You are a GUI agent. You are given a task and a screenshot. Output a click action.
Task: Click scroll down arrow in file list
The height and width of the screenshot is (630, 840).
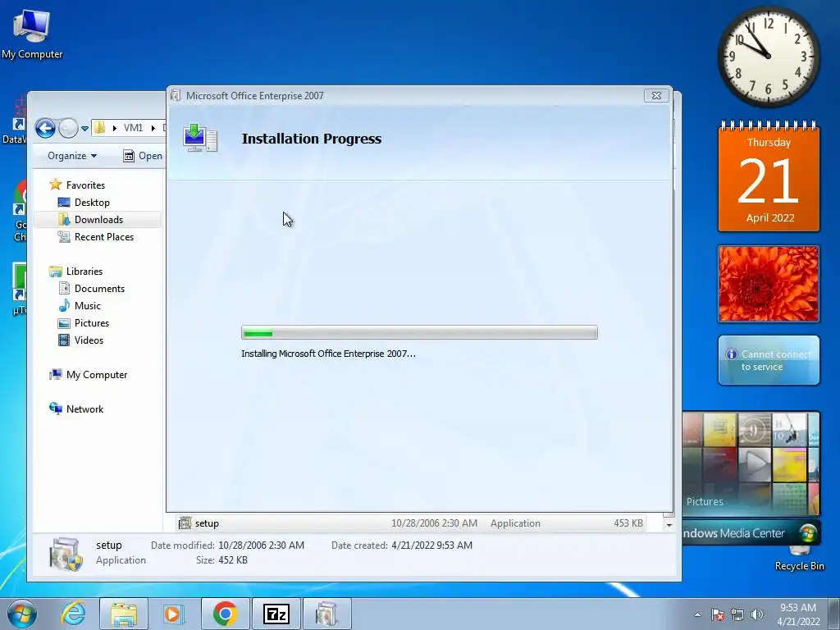coord(669,525)
